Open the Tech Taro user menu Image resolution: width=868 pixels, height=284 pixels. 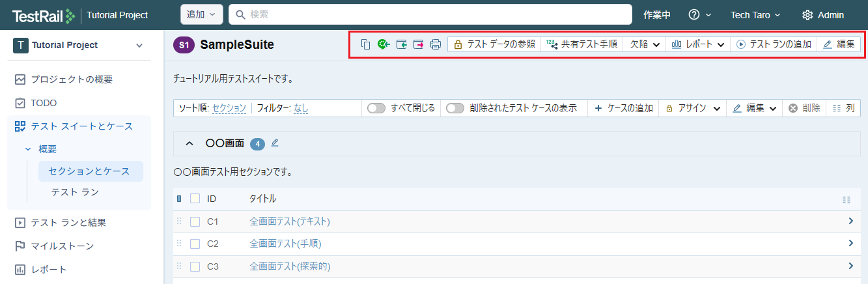point(755,15)
